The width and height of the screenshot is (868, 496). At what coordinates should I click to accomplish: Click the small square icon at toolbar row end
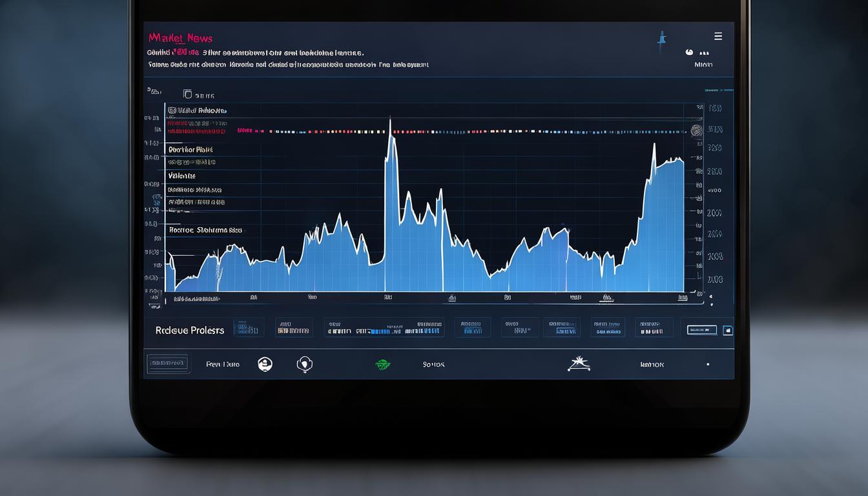[728, 330]
